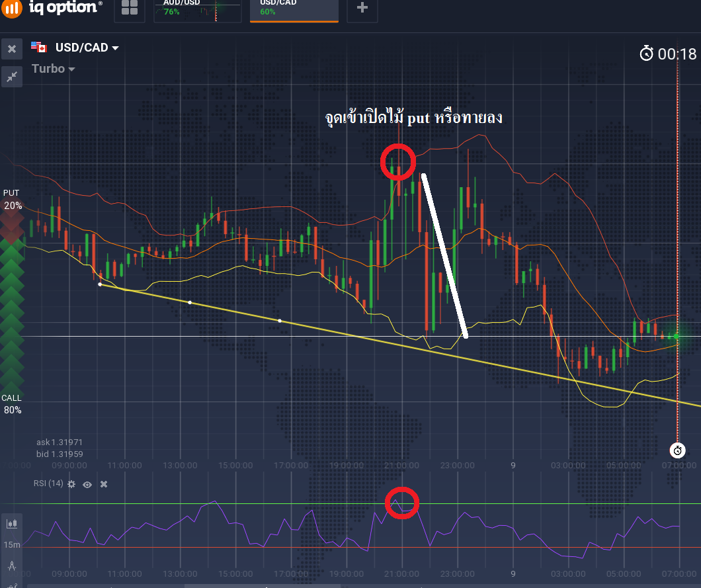701x588 pixels.
Task: Click the CALL 80% sentiment label
Action: 12,404
